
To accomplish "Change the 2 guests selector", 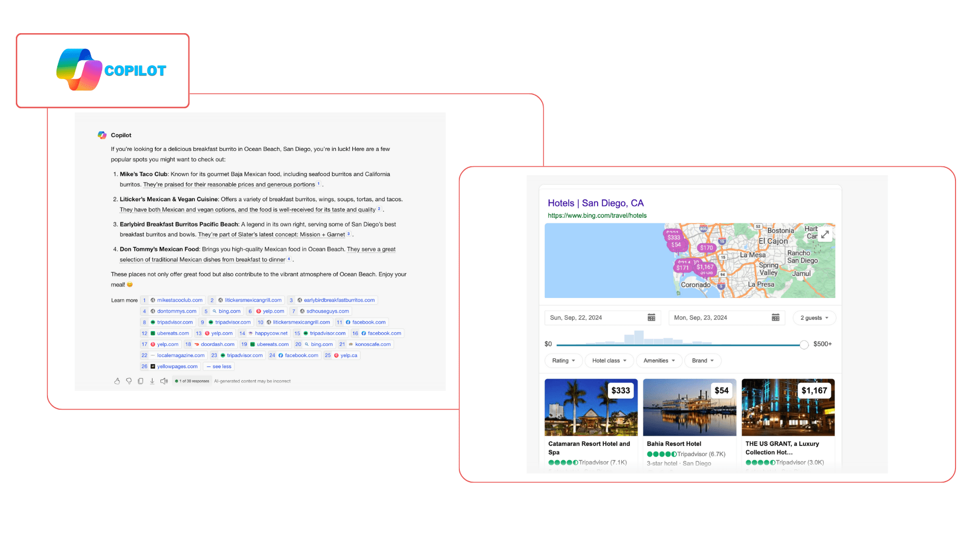I will (x=814, y=318).
